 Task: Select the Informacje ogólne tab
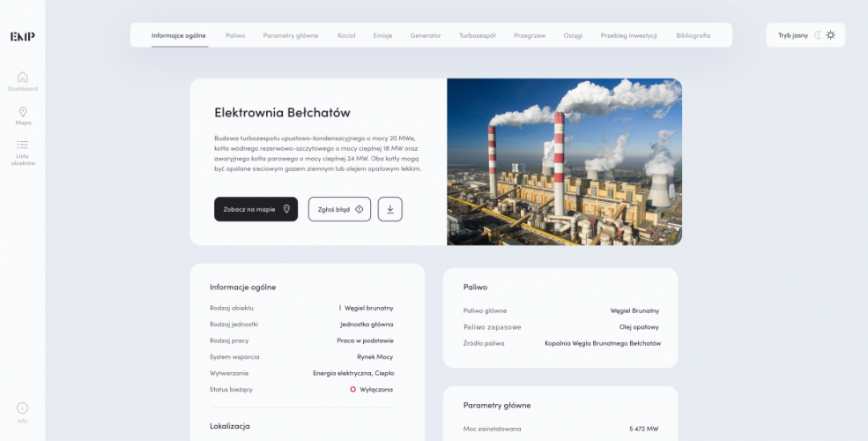click(179, 35)
